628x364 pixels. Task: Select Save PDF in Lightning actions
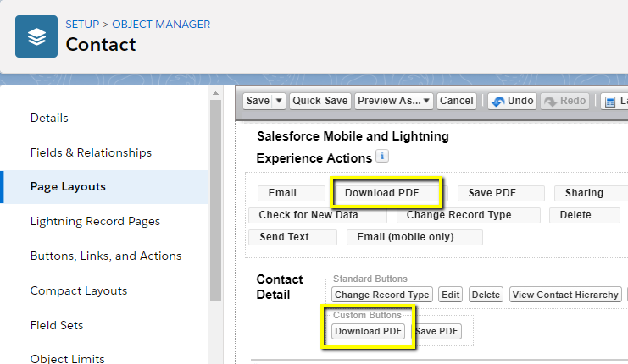(x=501, y=193)
